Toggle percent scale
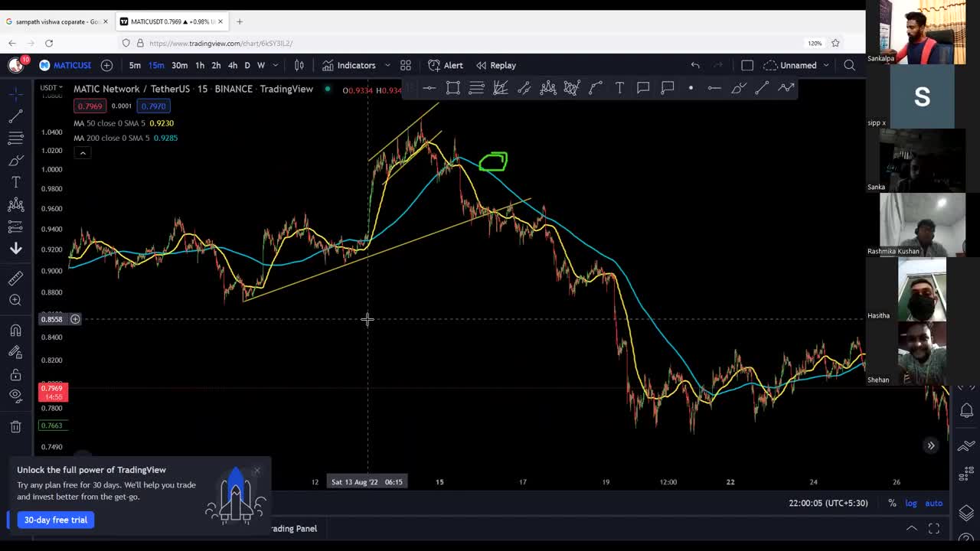Image resolution: width=980 pixels, height=551 pixels. point(892,503)
